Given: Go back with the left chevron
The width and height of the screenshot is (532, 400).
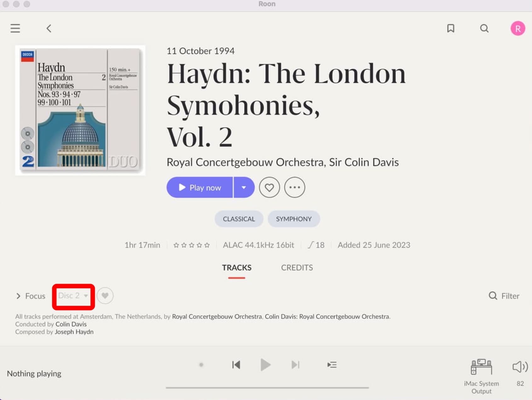Looking at the screenshot, I should point(49,28).
